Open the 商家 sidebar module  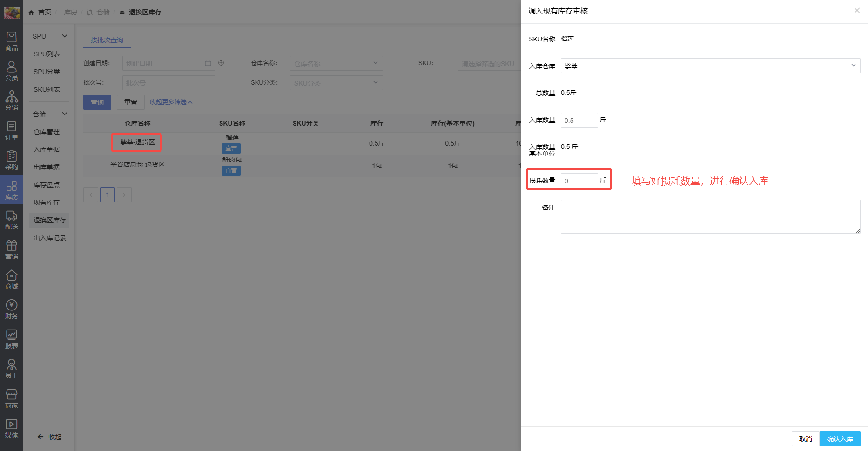point(12,399)
